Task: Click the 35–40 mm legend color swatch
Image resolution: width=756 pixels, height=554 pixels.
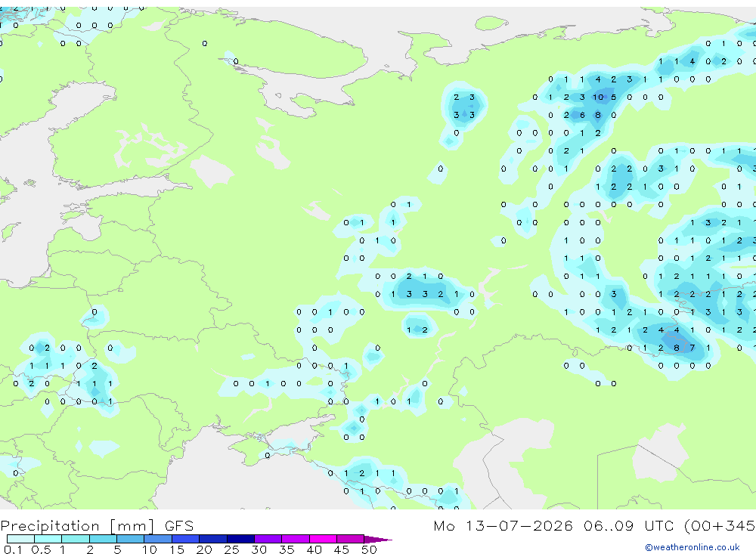Action: [x=295, y=539]
